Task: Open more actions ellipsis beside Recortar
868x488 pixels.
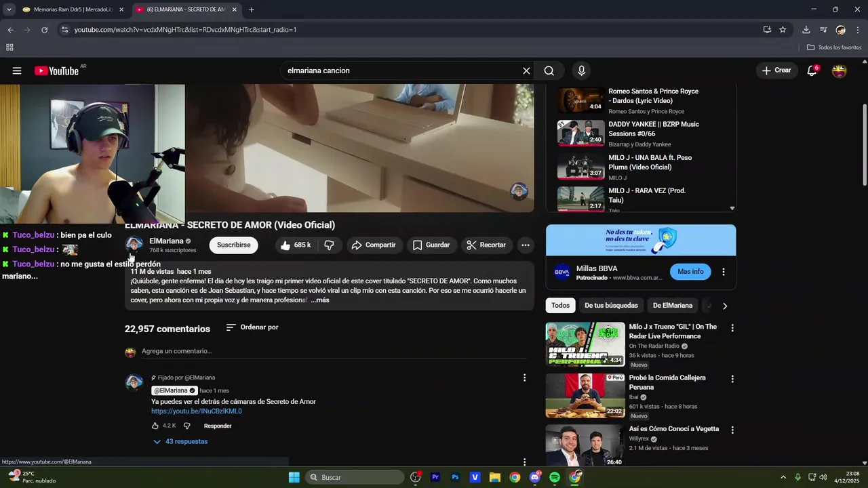Action: click(526, 245)
